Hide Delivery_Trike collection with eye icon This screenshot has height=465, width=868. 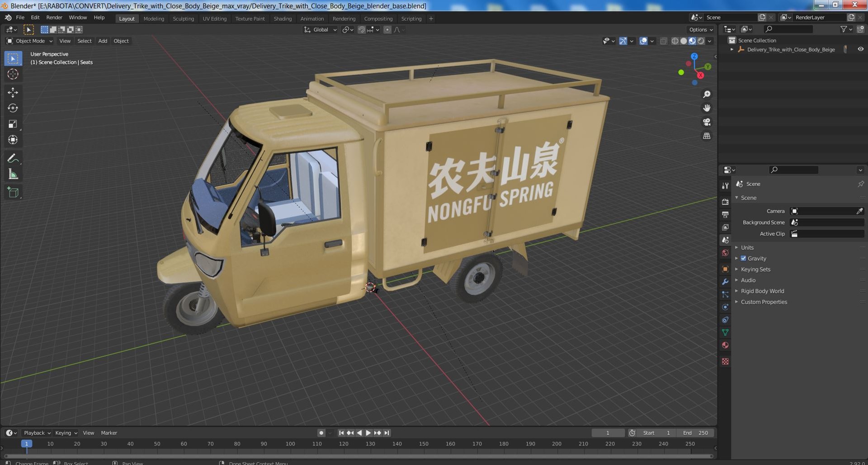860,49
